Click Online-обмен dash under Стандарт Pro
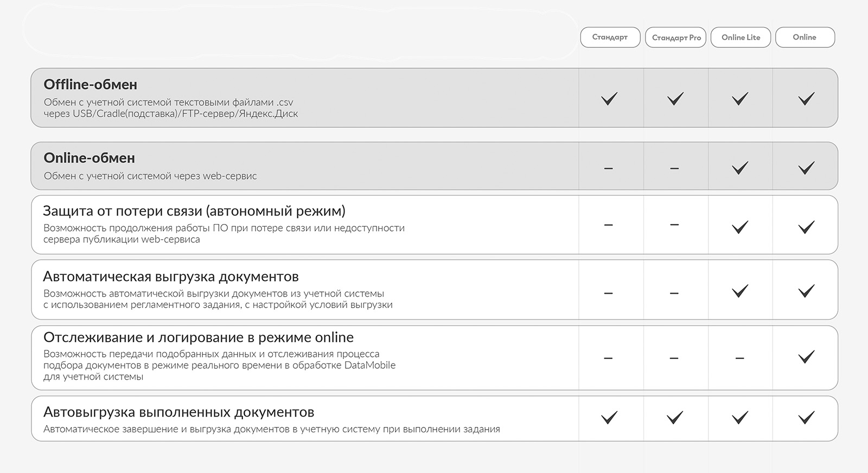Screen dimensions: 868x473 tap(674, 169)
